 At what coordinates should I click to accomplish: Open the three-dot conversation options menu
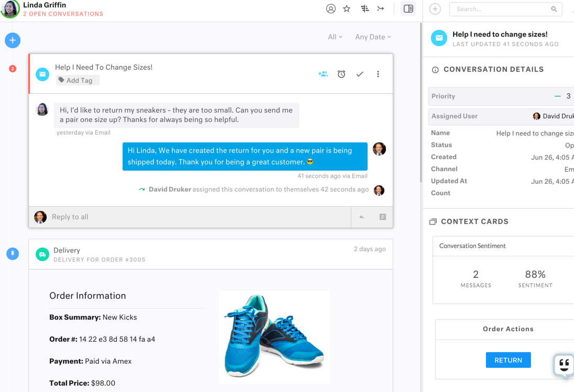pyautogui.click(x=378, y=74)
